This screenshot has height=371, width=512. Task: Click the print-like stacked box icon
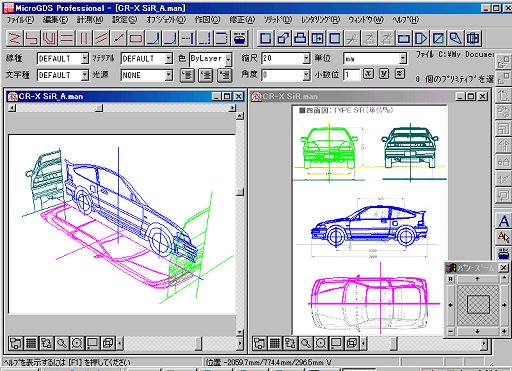[300, 38]
